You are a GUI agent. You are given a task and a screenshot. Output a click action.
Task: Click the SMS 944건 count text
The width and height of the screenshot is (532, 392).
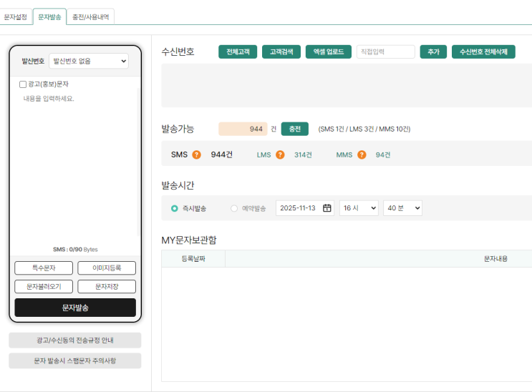(x=221, y=155)
